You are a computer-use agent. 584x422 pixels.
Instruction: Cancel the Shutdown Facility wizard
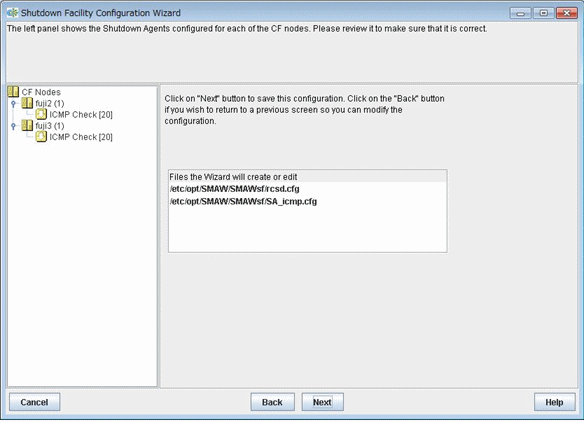[x=34, y=402]
